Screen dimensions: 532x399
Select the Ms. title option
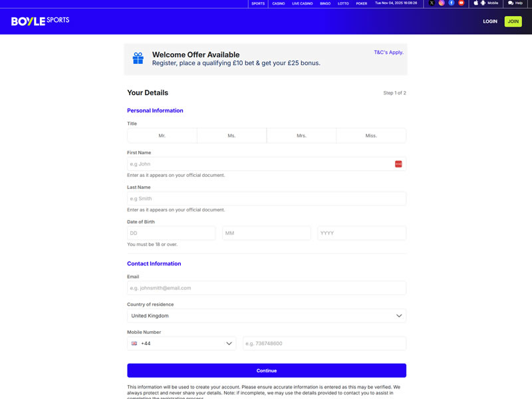pyautogui.click(x=231, y=136)
